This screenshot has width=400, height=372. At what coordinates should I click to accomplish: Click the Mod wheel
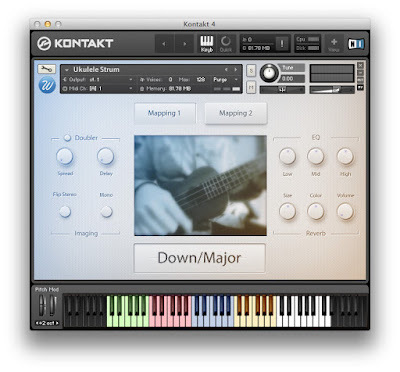click(53, 305)
